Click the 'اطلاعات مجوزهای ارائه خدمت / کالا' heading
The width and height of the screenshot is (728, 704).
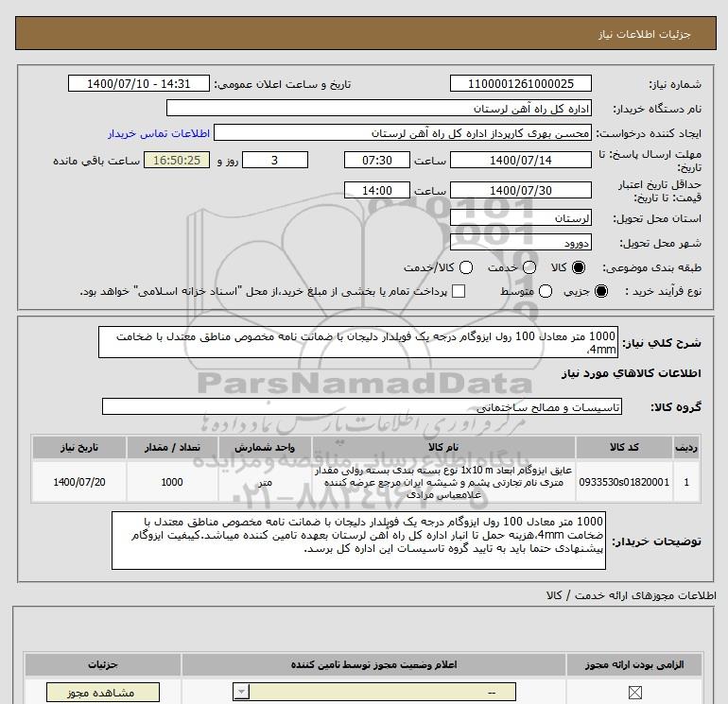632,595
